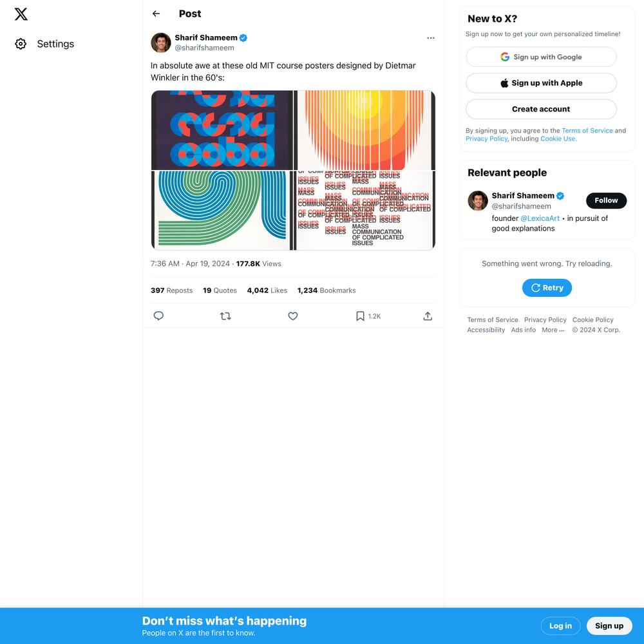The height and width of the screenshot is (644, 644).
Task: Open the @LexicaArt profile link
Action: pos(540,218)
